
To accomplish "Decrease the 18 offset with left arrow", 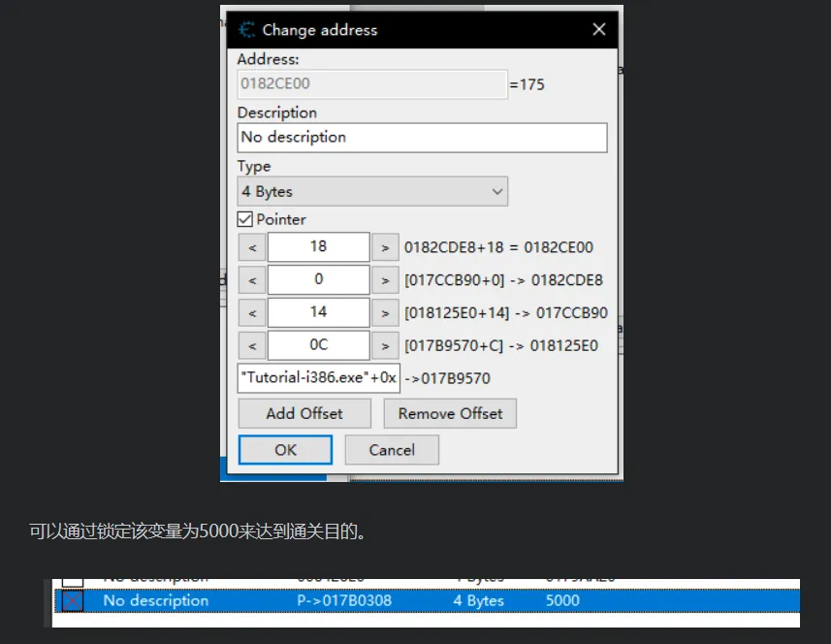I will [251, 247].
